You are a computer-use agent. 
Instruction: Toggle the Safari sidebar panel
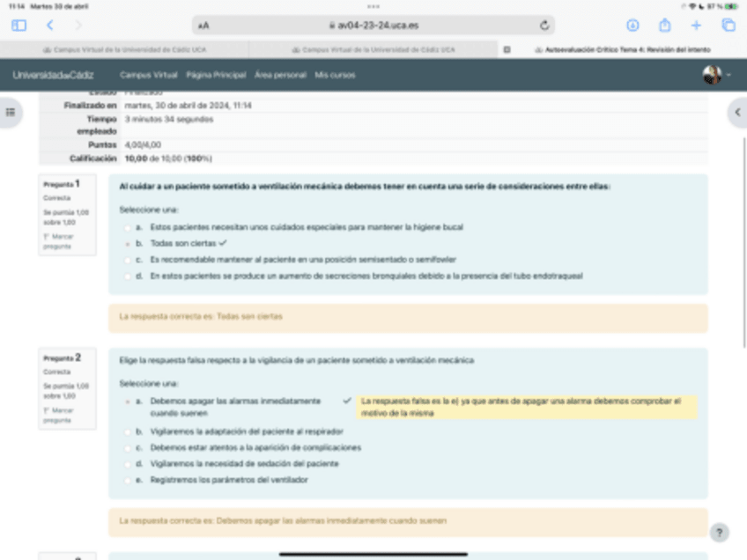(x=19, y=26)
